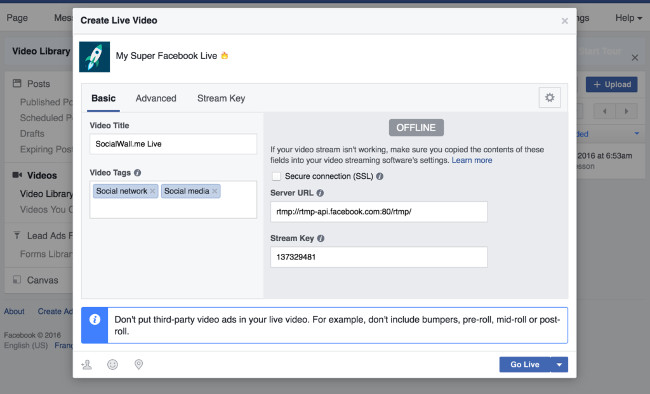Click the rocket page profile thumbnail
Screen dimensions: 650x394
[x=95, y=57]
